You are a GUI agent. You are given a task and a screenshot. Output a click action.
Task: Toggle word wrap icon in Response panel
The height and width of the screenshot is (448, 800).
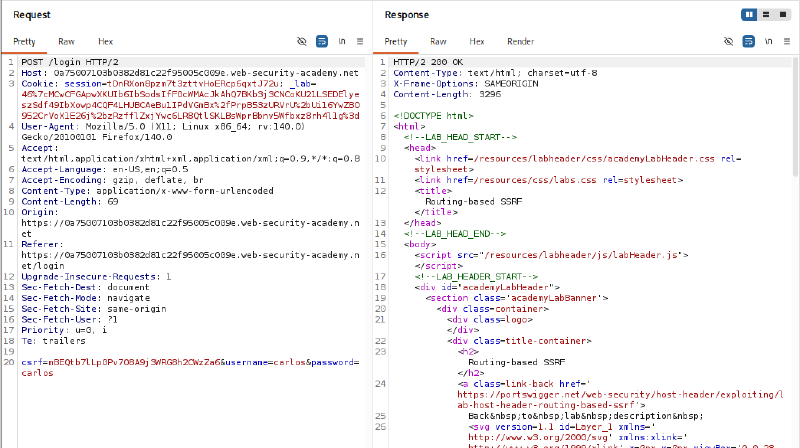(x=748, y=41)
